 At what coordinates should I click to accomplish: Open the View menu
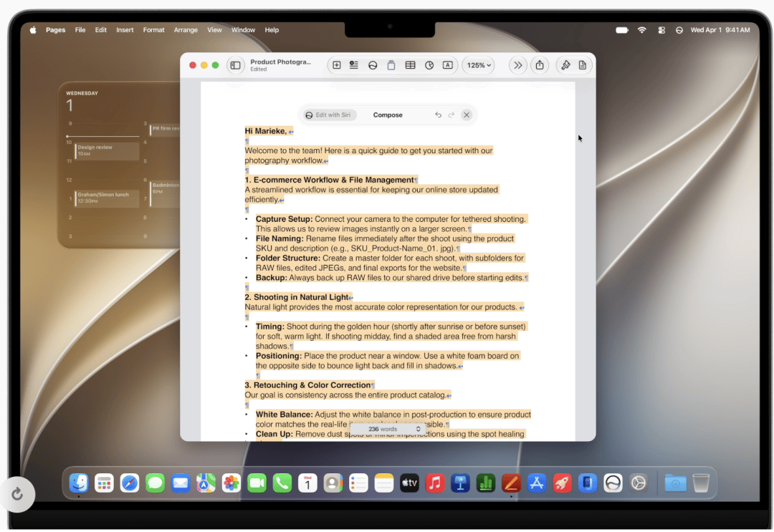pyautogui.click(x=214, y=30)
